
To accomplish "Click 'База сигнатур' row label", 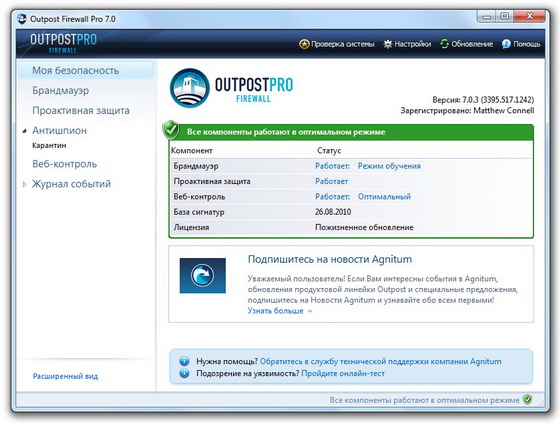I will pyautogui.click(x=199, y=212).
